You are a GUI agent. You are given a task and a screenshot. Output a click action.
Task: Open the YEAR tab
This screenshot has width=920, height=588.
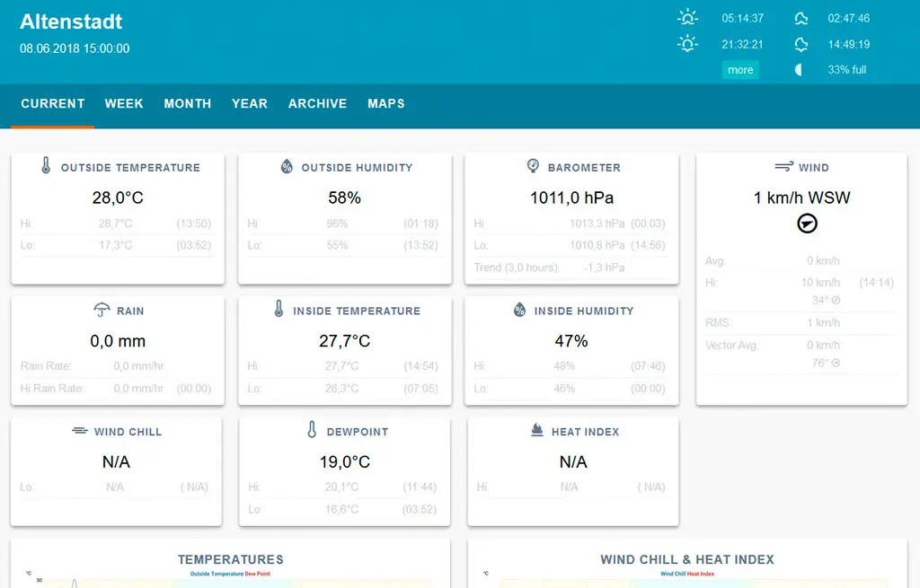coord(250,104)
